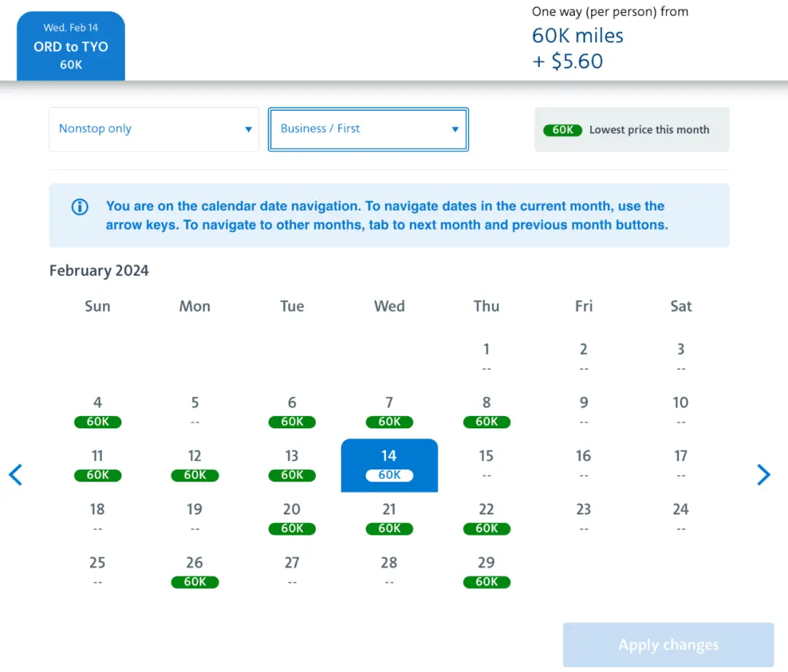Viewport: 788px width, 672px height.
Task: Choose February 29 with 60K price
Action: point(487,571)
